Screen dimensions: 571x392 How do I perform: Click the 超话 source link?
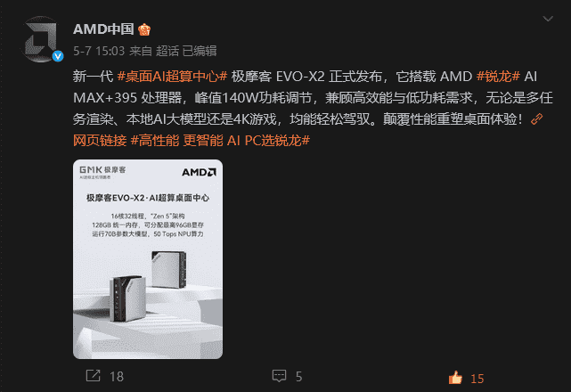167,51
